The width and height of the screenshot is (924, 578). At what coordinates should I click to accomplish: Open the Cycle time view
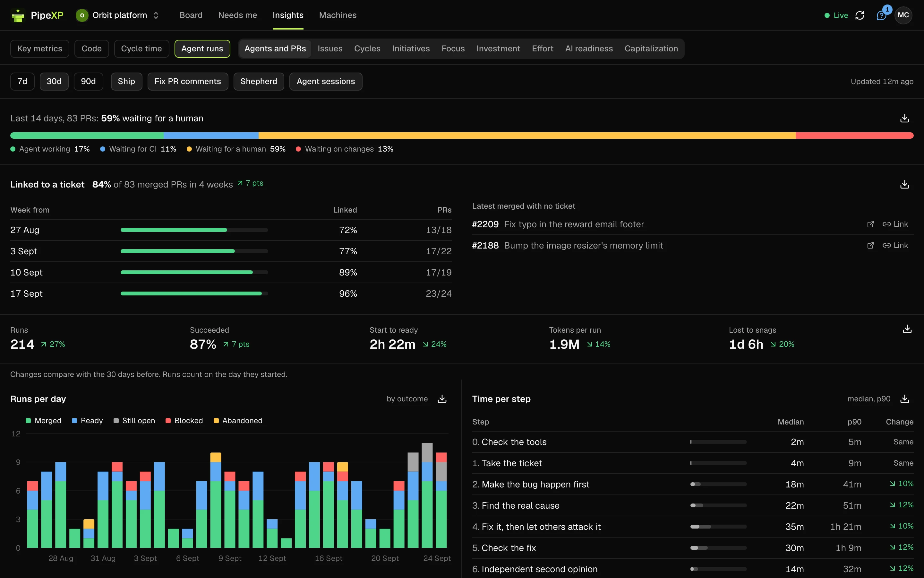point(142,48)
